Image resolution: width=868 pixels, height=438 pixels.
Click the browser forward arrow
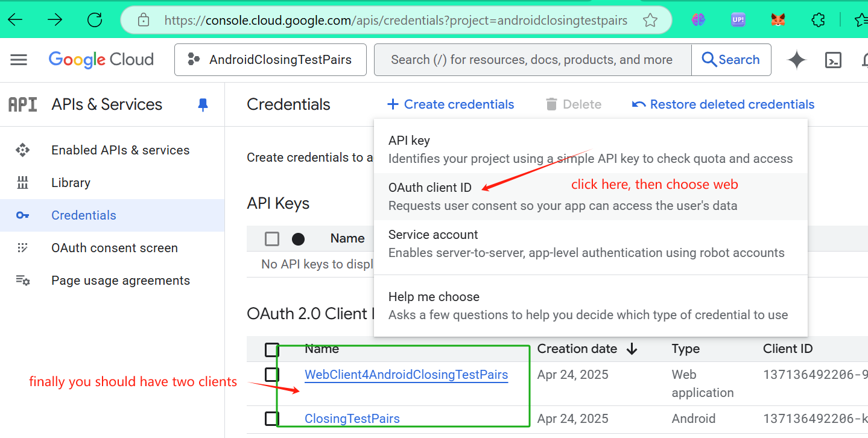(55, 20)
